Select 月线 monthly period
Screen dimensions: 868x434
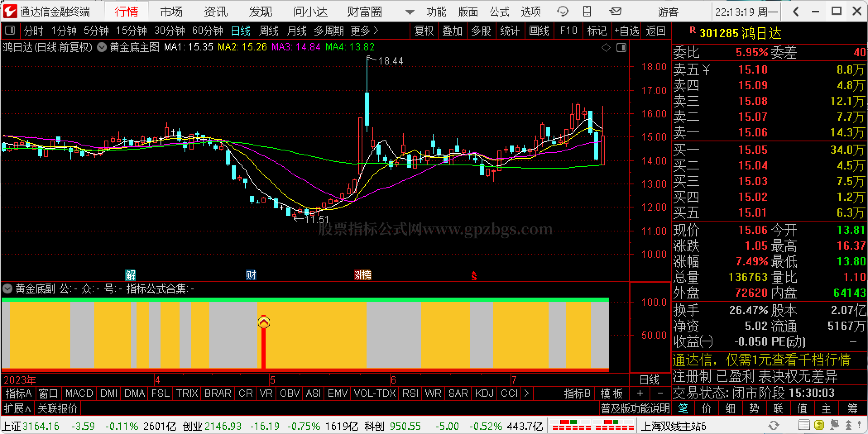[297, 31]
